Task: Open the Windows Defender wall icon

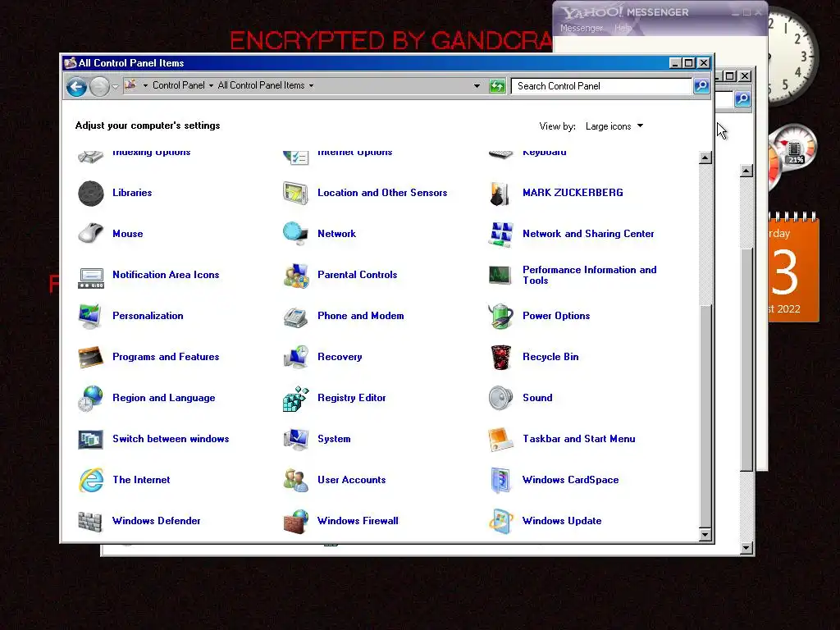Action: pyautogui.click(x=90, y=521)
